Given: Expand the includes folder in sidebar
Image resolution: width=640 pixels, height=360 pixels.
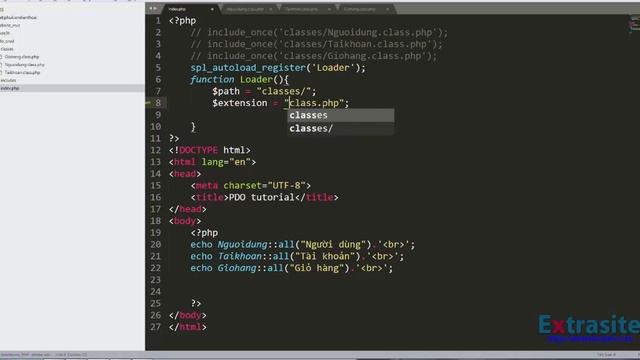Looking at the screenshot, I should 8,80.
